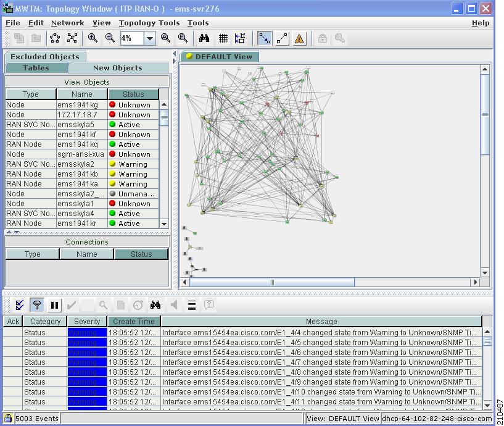Click the 4% zoom input field
Image resolution: width=504 pixels, height=426 pixels.
coord(132,39)
